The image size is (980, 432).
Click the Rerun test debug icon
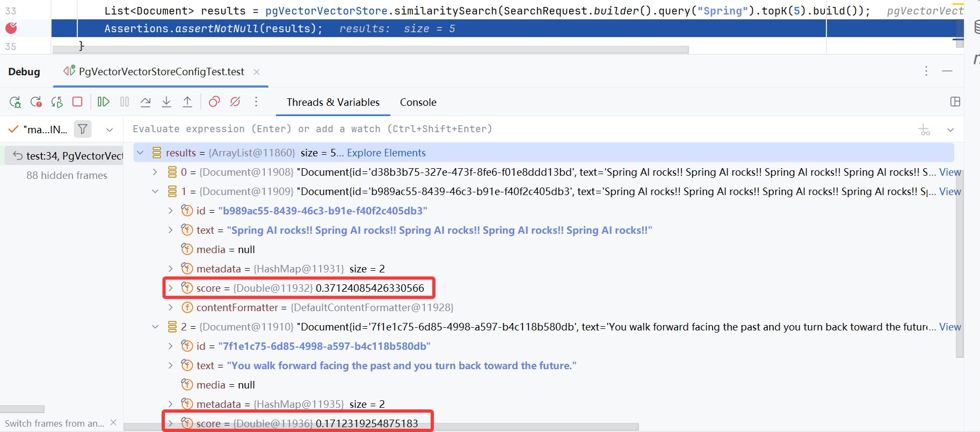[15, 102]
